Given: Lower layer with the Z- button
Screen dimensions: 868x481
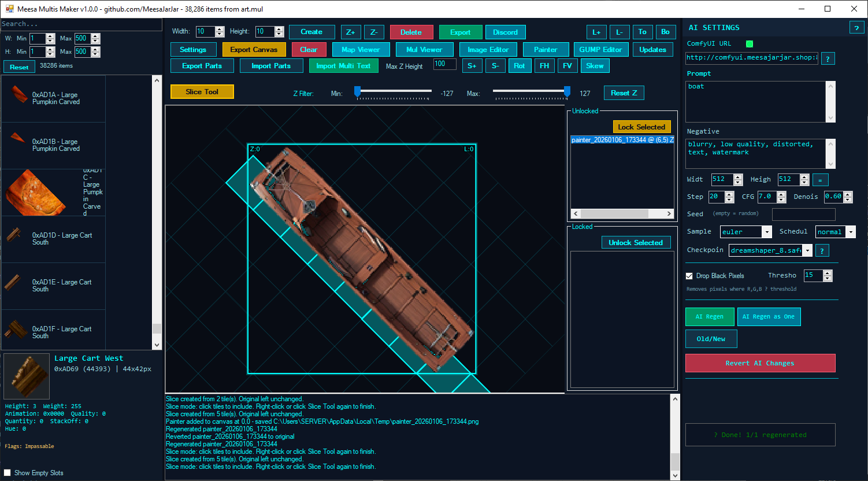Looking at the screenshot, I should tap(374, 32).
